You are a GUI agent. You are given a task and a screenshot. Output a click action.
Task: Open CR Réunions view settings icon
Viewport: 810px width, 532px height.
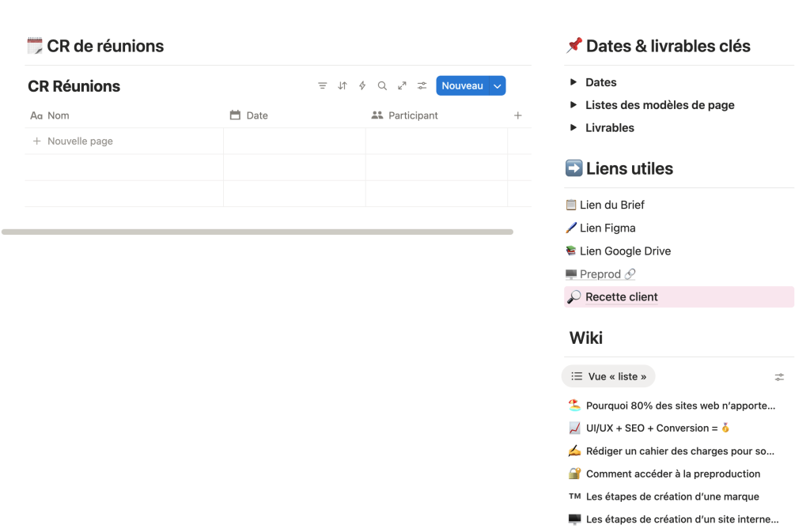point(422,86)
